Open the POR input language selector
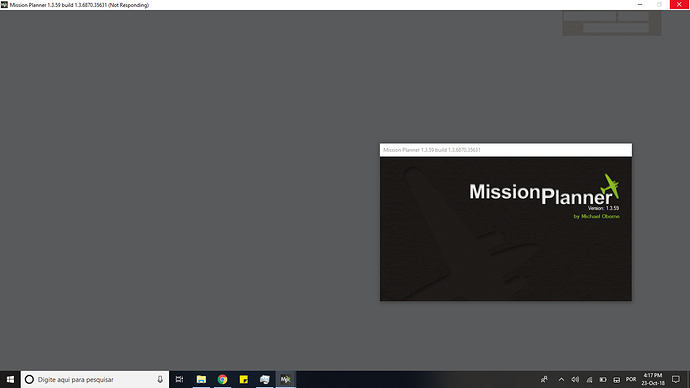This screenshot has height=388, width=690. pos(631,379)
